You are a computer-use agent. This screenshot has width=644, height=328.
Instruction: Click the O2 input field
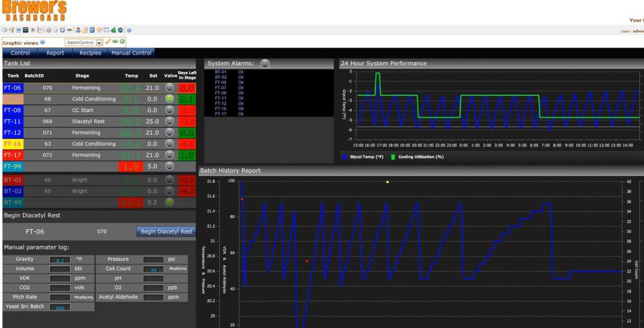[x=154, y=287]
